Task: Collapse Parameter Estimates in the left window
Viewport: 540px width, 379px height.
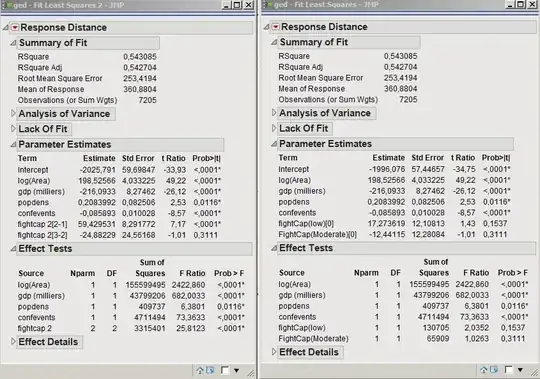Action: tap(13, 145)
